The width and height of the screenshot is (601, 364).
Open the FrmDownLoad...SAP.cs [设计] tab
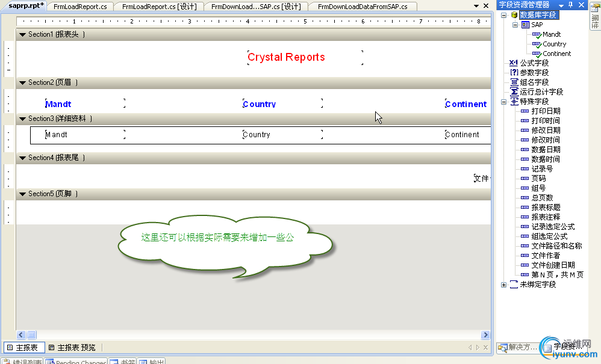point(256,7)
